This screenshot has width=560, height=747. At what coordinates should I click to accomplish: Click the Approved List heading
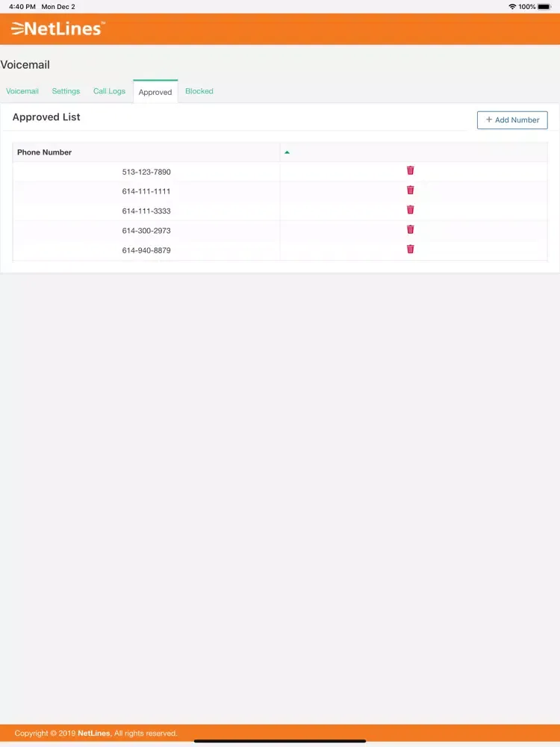pyautogui.click(x=46, y=117)
